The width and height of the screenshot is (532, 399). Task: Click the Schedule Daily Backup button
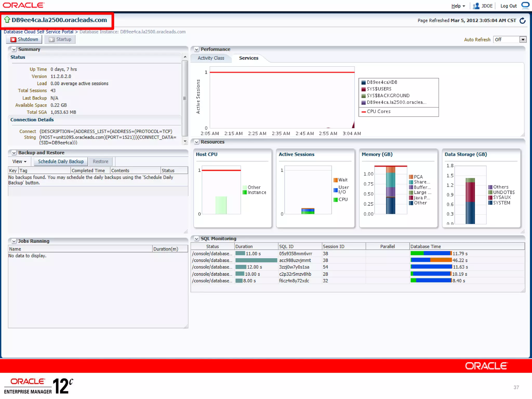pos(61,162)
